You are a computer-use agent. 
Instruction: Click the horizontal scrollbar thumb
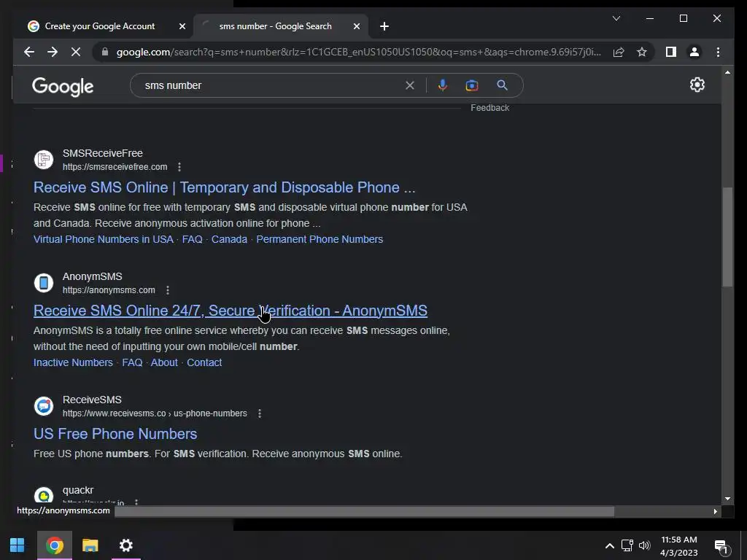(365, 511)
